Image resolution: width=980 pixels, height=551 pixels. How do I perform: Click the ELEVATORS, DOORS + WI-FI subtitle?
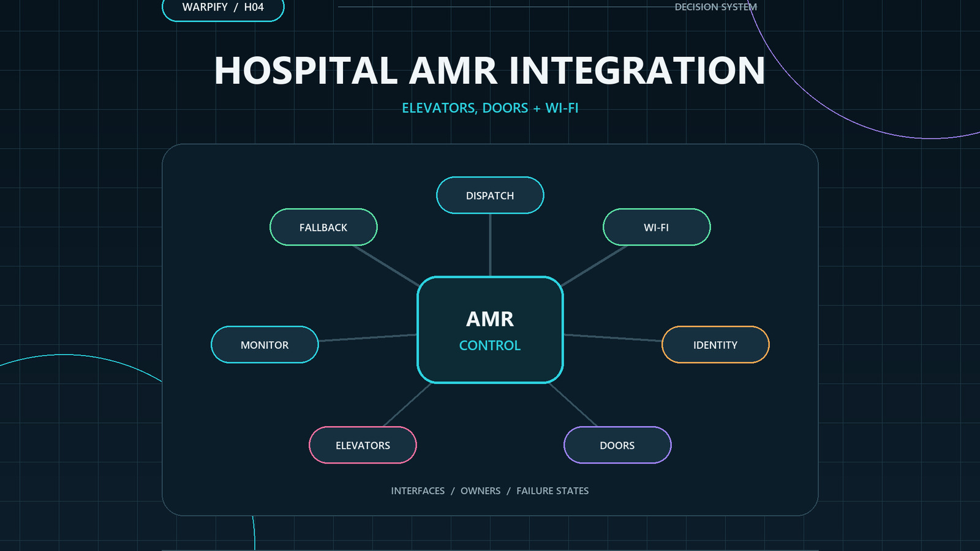490,108
